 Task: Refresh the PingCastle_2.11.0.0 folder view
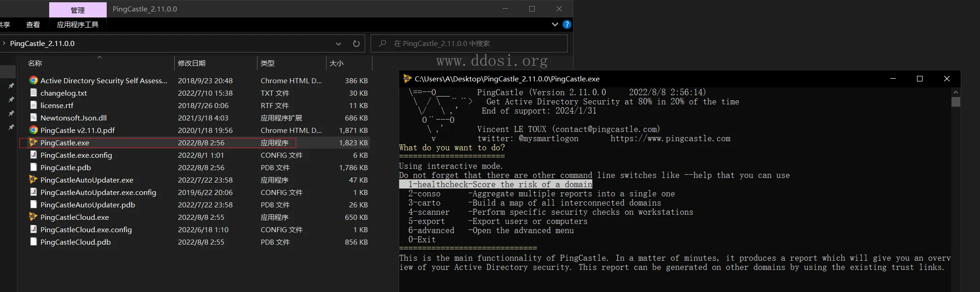point(356,44)
